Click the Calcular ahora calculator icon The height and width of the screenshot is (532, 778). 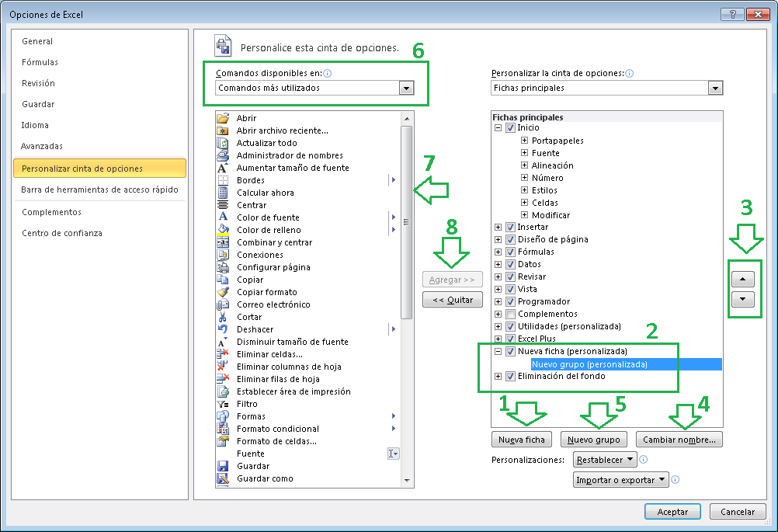223,193
